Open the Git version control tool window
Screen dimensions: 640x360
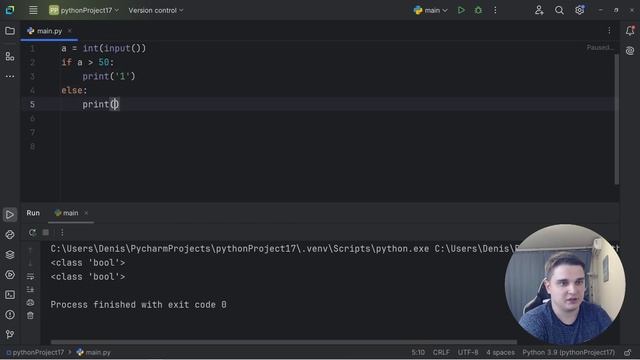click(10, 334)
